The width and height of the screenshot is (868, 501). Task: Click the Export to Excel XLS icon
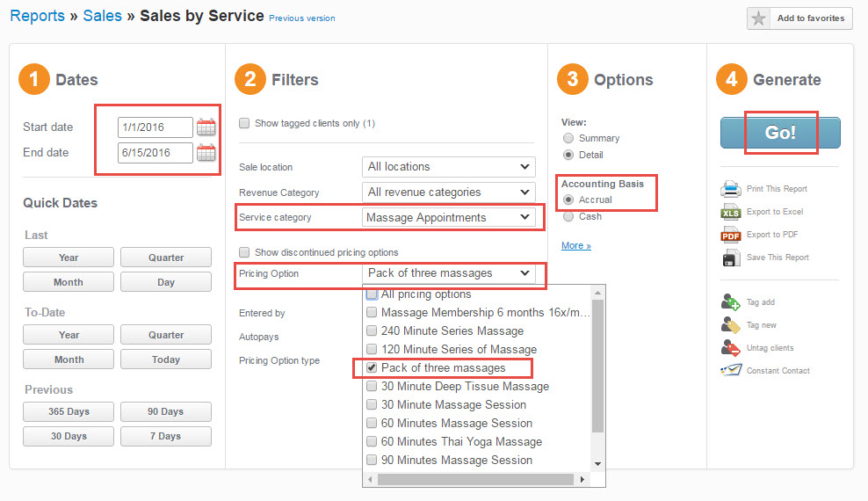[x=731, y=212]
